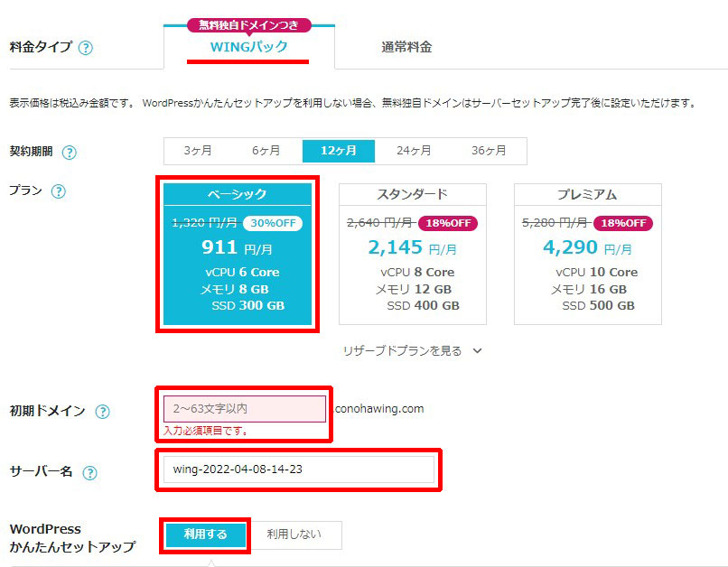Choose the 24ヶ月 contract period

click(414, 151)
